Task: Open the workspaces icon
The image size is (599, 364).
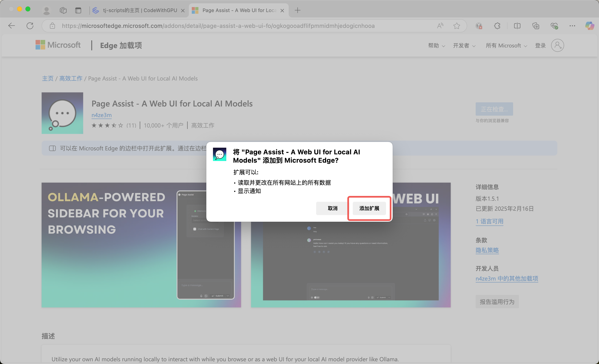Action: tap(63, 10)
